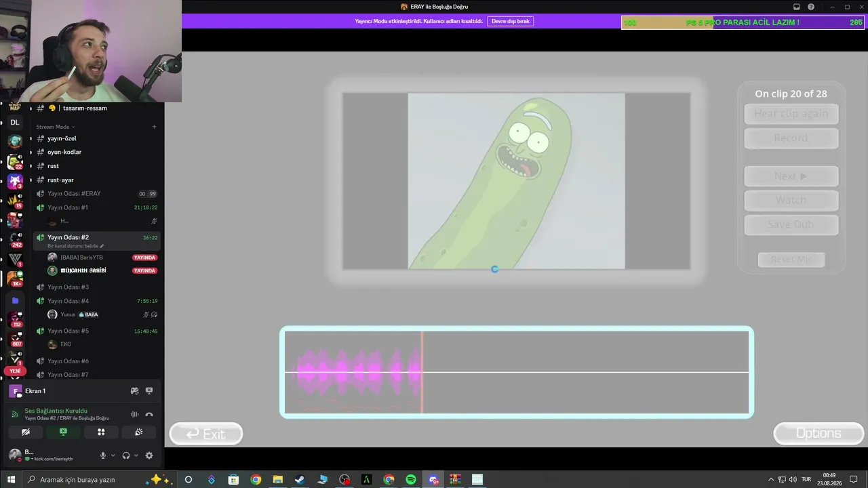The width and height of the screenshot is (868, 488).
Task: Open the DL server icon
Action: coord(14,122)
